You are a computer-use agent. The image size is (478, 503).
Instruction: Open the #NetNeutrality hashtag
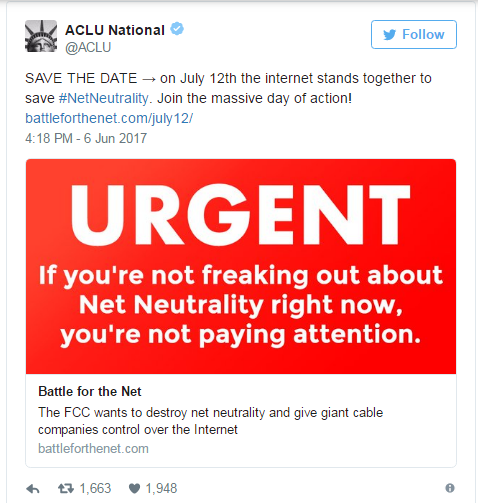(104, 98)
